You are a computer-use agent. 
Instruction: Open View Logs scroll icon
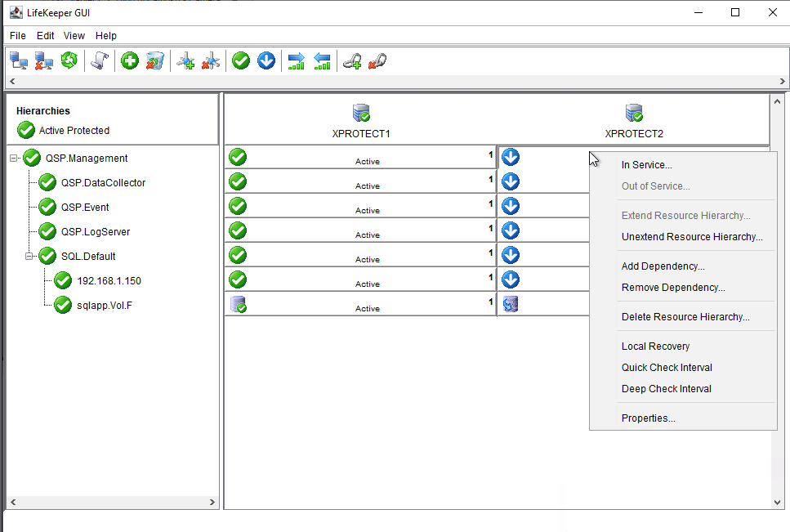coord(100,61)
